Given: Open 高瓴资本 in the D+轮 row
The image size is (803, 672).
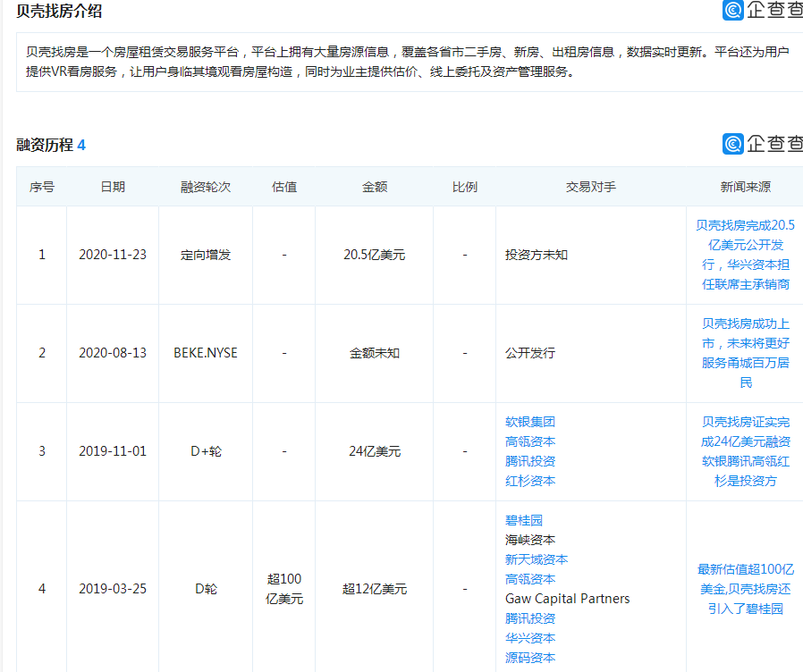Looking at the screenshot, I should [530, 441].
